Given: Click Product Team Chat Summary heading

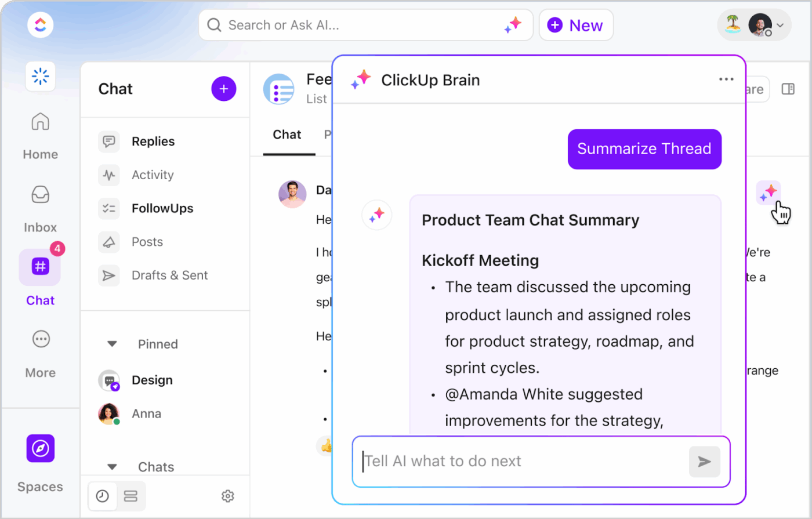Looking at the screenshot, I should [531, 220].
